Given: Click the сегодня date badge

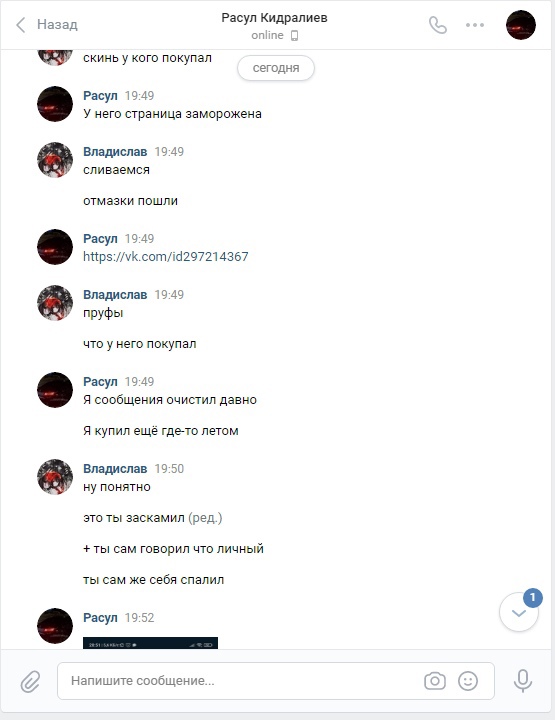Looking at the screenshot, I should click(x=275, y=68).
